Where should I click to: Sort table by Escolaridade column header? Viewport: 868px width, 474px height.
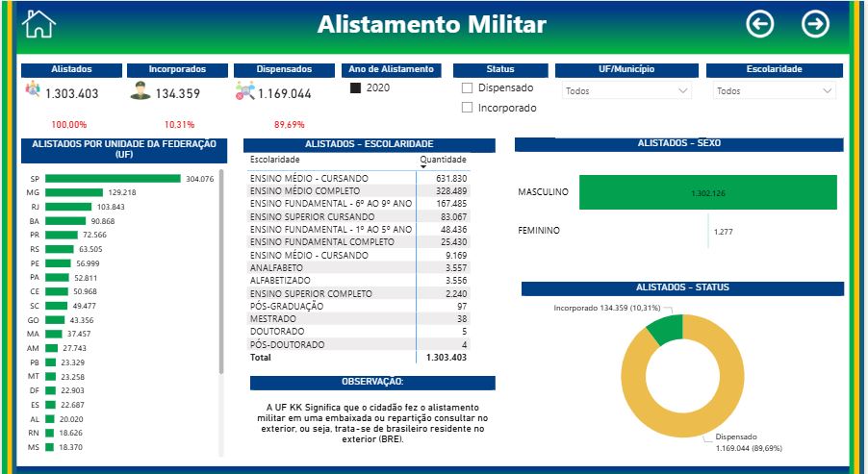[x=274, y=160]
